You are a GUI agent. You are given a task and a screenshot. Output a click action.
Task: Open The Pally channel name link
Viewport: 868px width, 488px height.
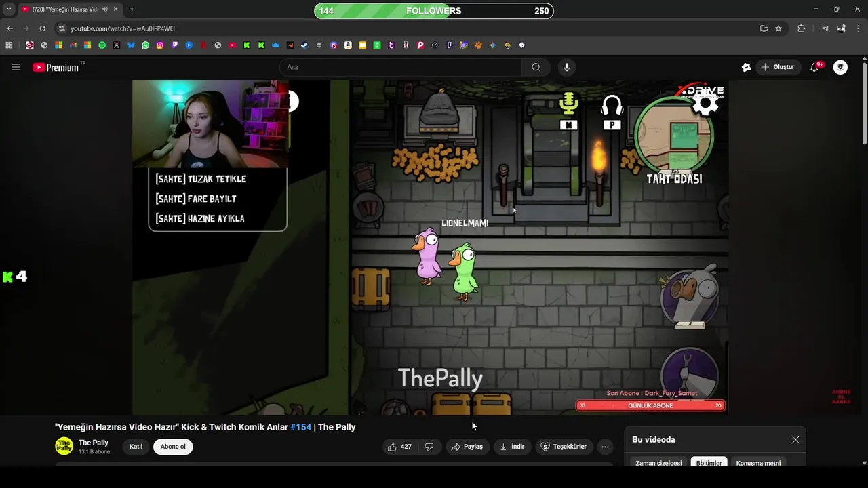pos(94,443)
